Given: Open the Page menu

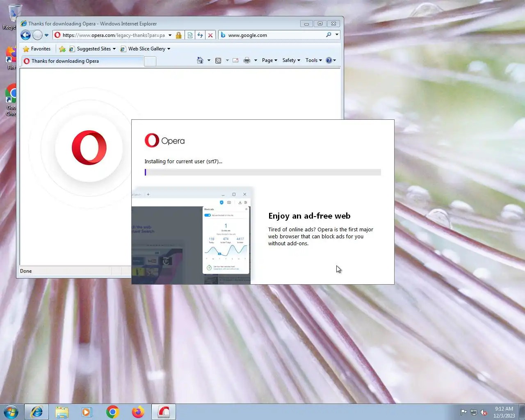Looking at the screenshot, I should coord(269,60).
